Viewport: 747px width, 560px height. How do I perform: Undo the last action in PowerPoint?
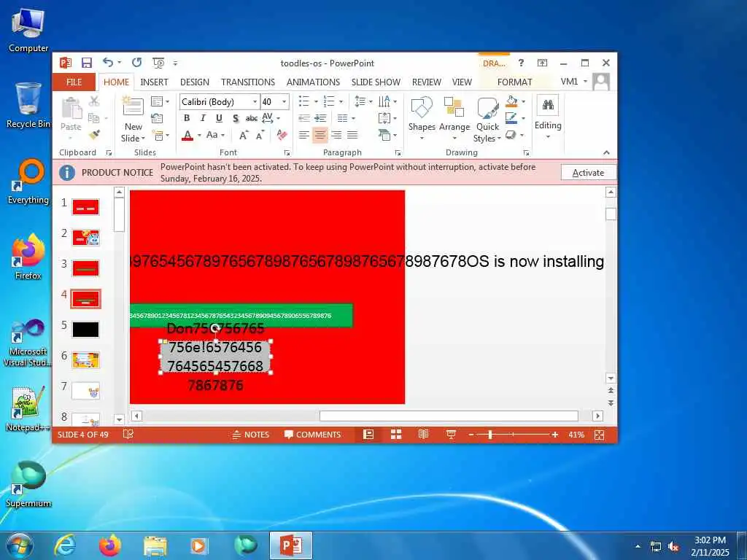108,63
